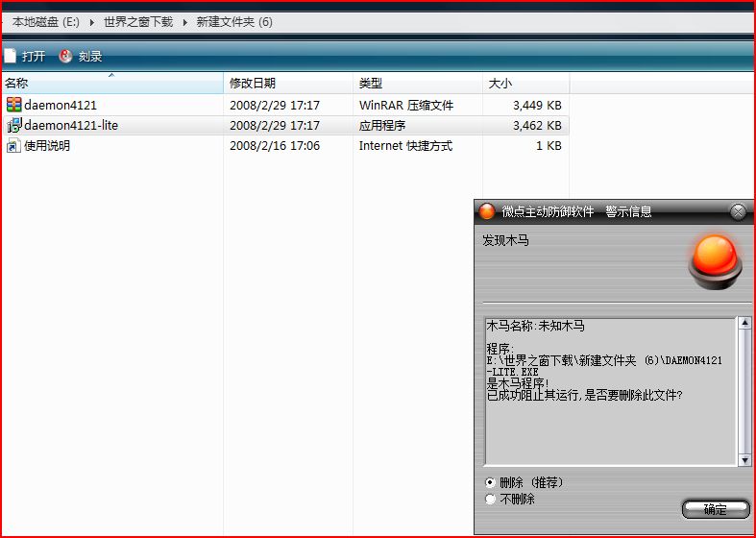Click the large red warning light icon
The image size is (756, 538).
pyautogui.click(x=716, y=261)
